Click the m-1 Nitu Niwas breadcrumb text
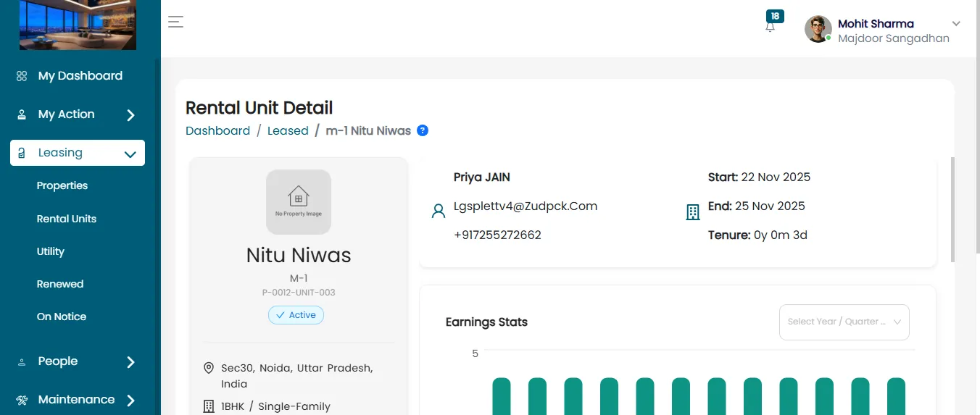Screen dimensions: 980x415 (x=368, y=131)
